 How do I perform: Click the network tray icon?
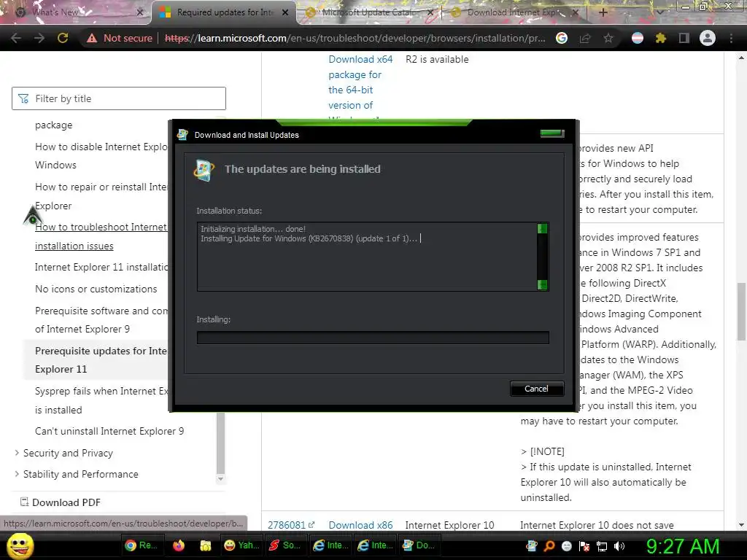pos(602,546)
